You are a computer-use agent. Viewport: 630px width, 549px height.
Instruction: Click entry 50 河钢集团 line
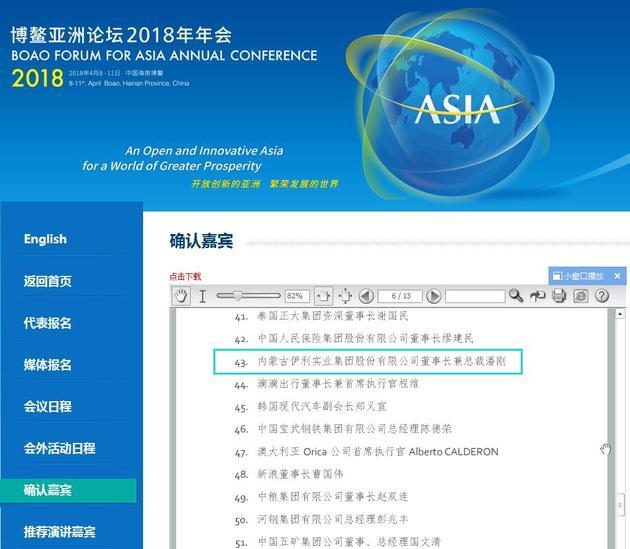(x=321, y=520)
